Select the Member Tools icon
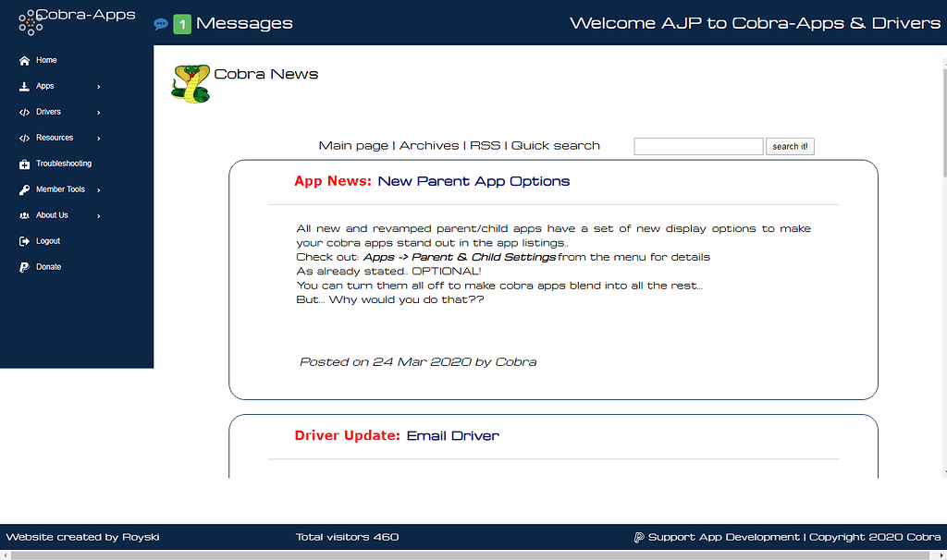Image resolution: width=947 pixels, height=560 pixels. [x=22, y=189]
